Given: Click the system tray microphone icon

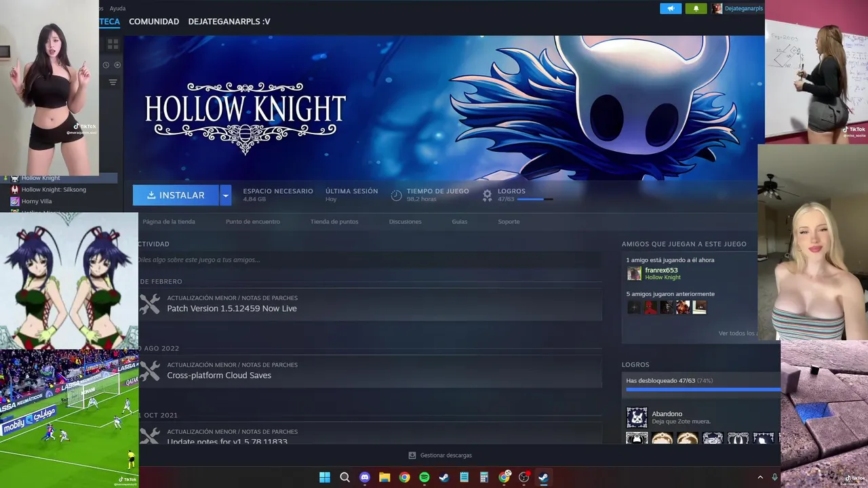Looking at the screenshot, I should coord(774,477).
